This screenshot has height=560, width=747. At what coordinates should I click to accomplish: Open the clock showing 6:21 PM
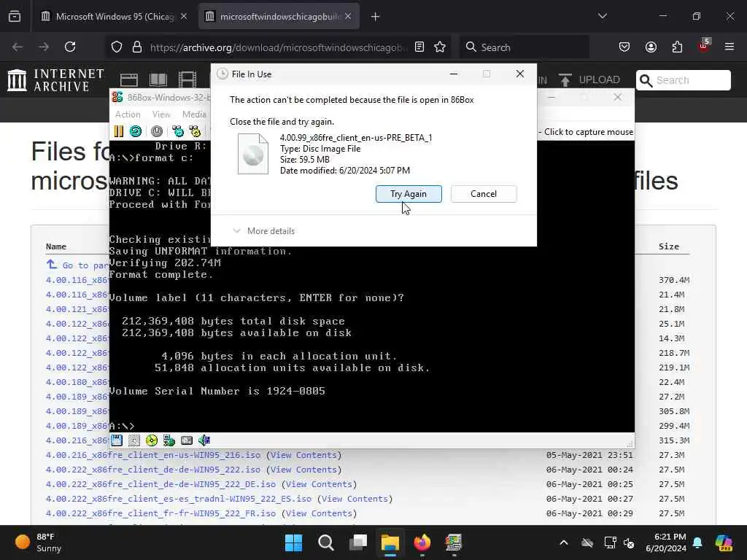tap(666, 542)
